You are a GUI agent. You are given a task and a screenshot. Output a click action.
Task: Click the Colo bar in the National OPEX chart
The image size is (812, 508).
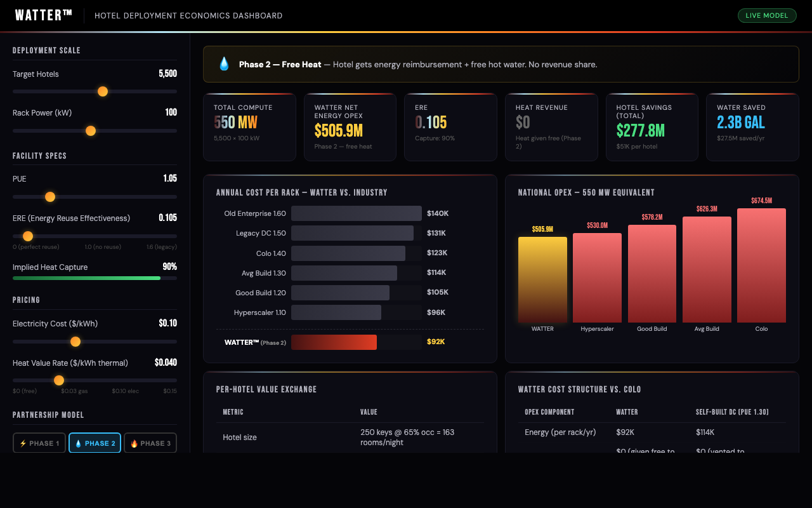click(x=761, y=265)
